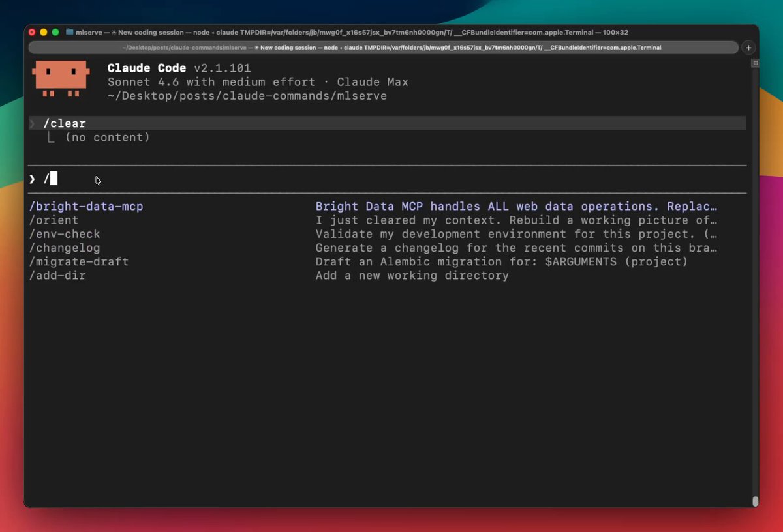Click the working directory path under header
This screenshot has width=783, height=532.
click(247, 96)
